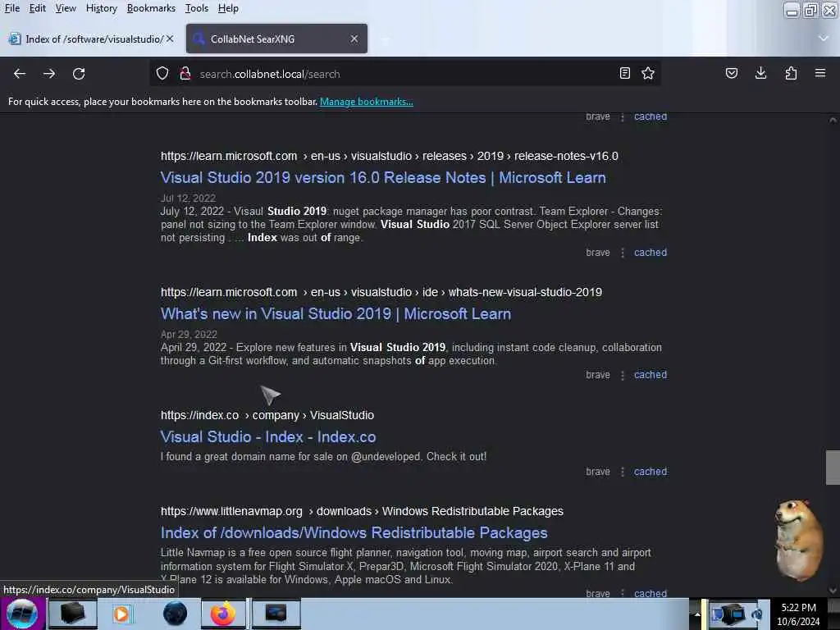Expand options dots beside What's new result
Viewport: 840px width, 630px height.
pyautogui.click(x=623, y=375)
